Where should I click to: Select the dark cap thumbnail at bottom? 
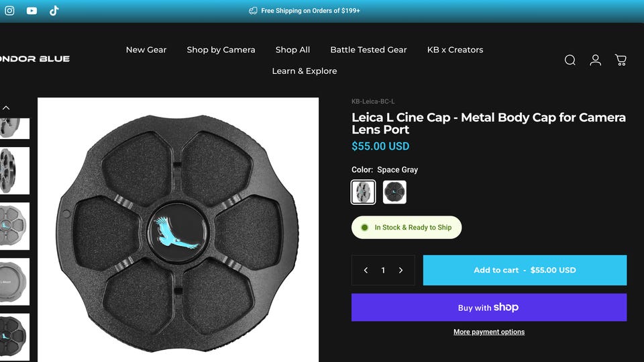click(x=13, y=336)
